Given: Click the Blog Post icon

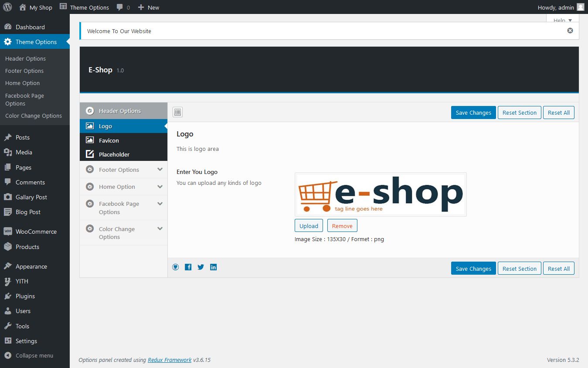Looking at the screenshot, I should point(8,212).
